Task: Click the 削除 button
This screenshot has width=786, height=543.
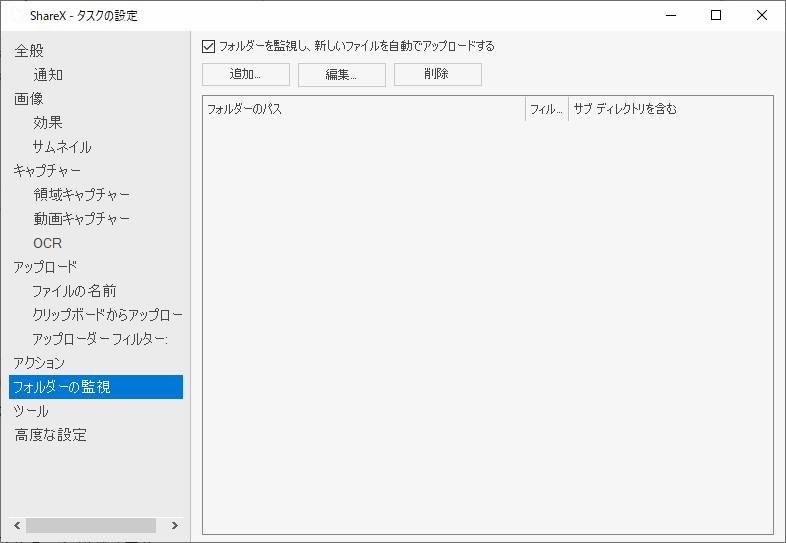Action: (438, 74)
